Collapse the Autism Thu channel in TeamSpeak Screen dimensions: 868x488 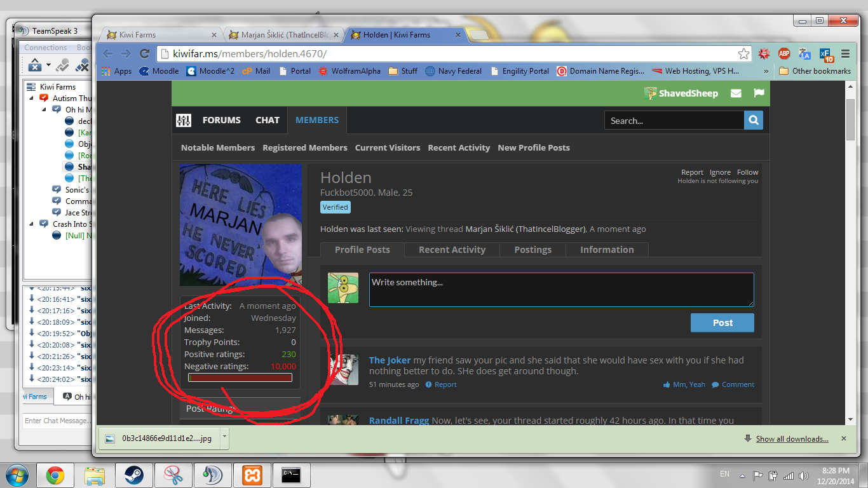click(x=31, y=98)
